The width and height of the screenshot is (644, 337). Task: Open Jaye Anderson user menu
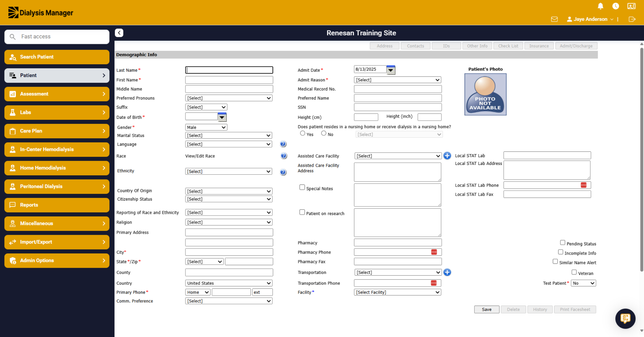[590, 19]
